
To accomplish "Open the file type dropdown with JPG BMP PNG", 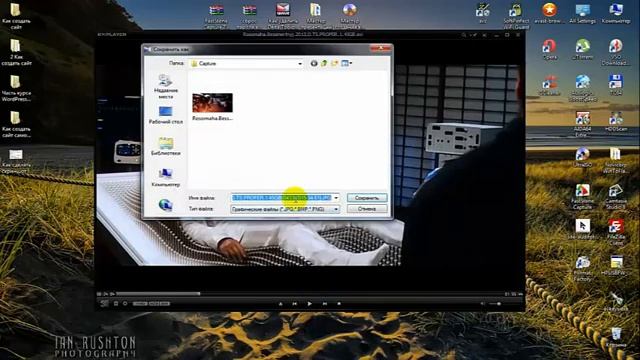I will pyautogui.click(x=285, y=209).
